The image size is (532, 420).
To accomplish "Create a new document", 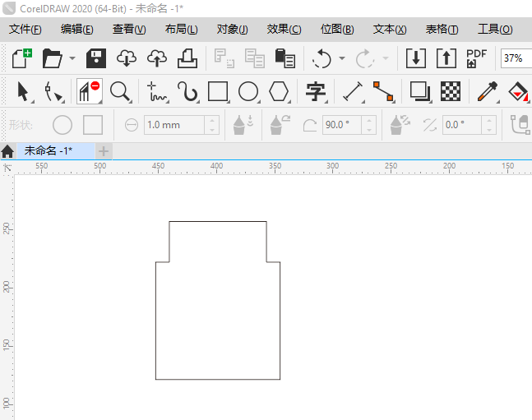I will tap(22, 58).
